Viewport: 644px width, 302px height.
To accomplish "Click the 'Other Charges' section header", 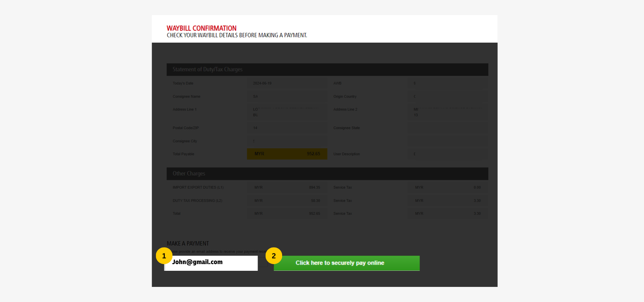I will click(327, 174).
